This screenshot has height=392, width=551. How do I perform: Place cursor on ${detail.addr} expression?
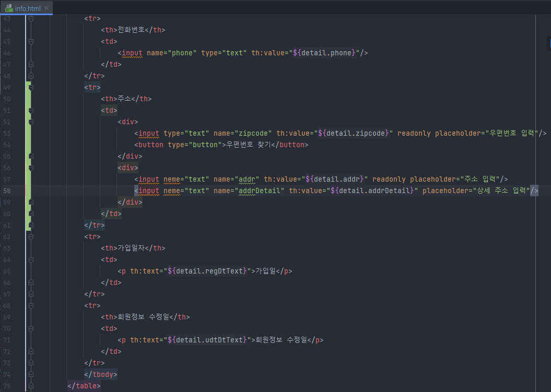tap(335, 180)
